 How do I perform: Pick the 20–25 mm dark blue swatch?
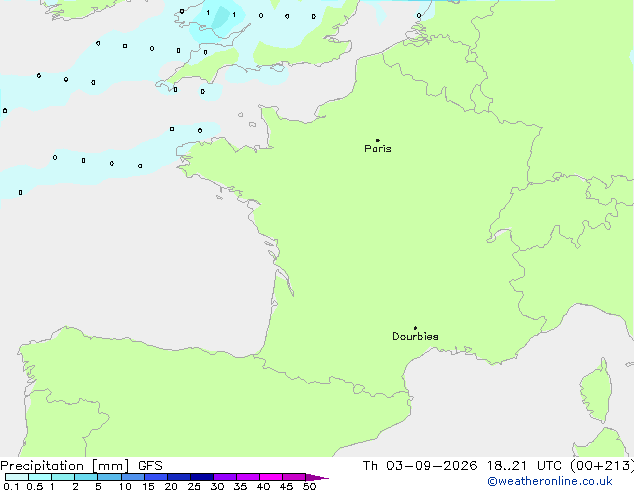[x=179, y=477]
